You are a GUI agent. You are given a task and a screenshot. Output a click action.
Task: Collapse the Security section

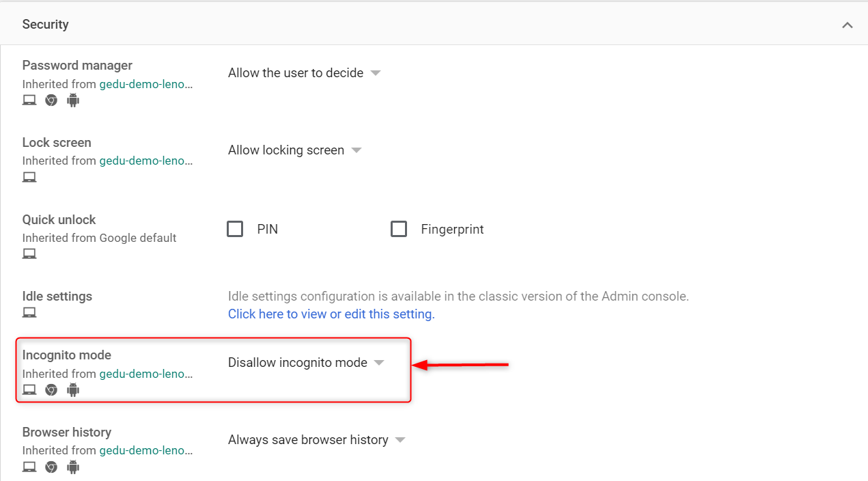pyautogui.click(x=847, y=25)
